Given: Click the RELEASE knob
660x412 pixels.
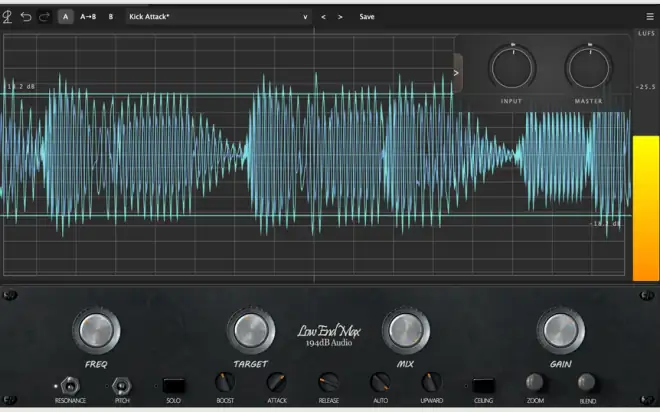Looking at the screenshot, I should coord(328,383).
